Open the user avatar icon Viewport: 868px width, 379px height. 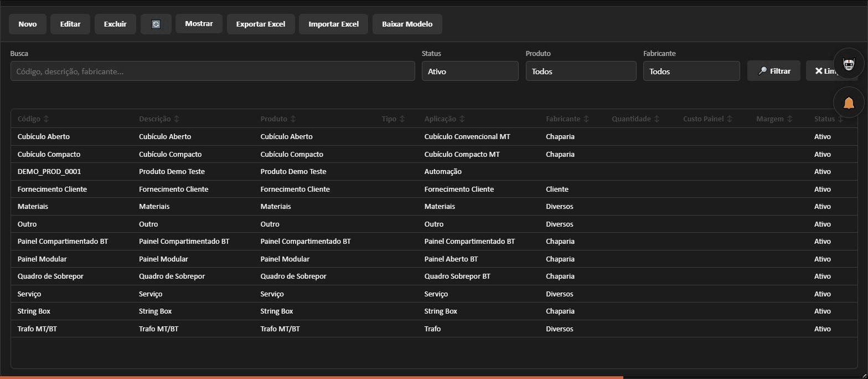[849, 63]
